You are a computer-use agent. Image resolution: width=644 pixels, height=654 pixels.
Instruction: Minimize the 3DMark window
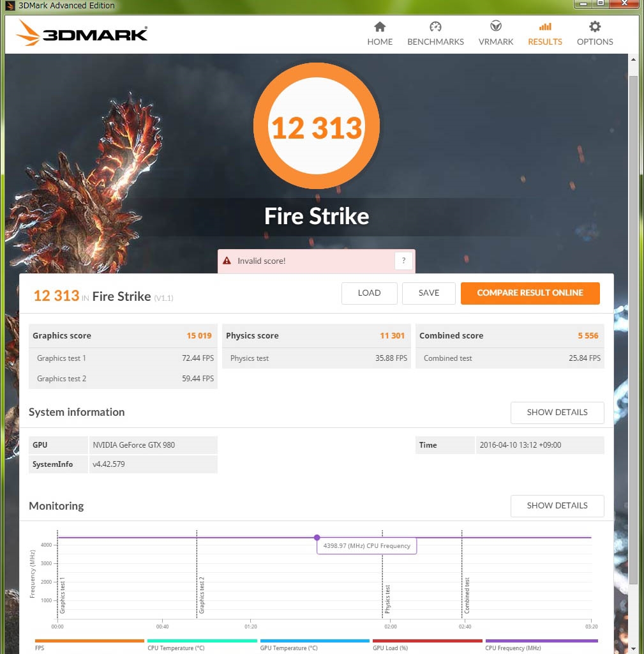(x=583, y=3)
